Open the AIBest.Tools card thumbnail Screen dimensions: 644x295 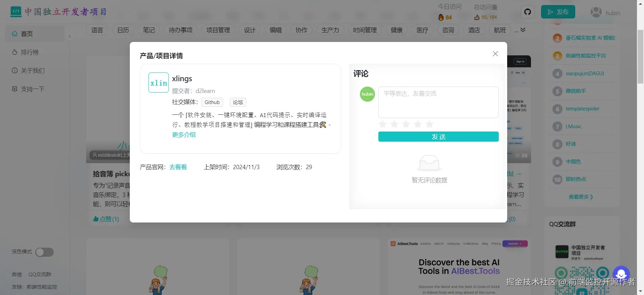click(x=459, y=267)
